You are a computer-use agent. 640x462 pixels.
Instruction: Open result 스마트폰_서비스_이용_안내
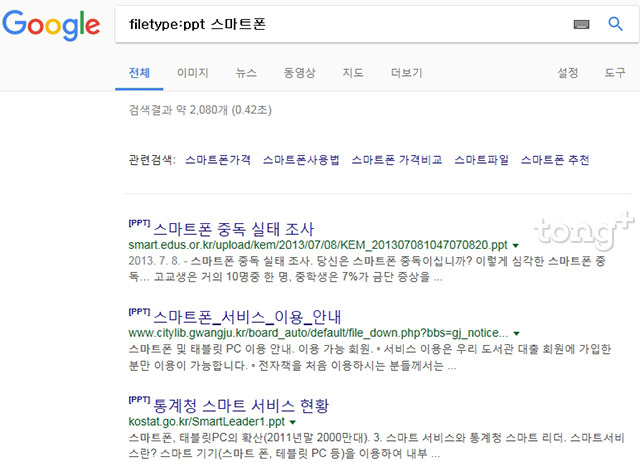pos(247,317)
